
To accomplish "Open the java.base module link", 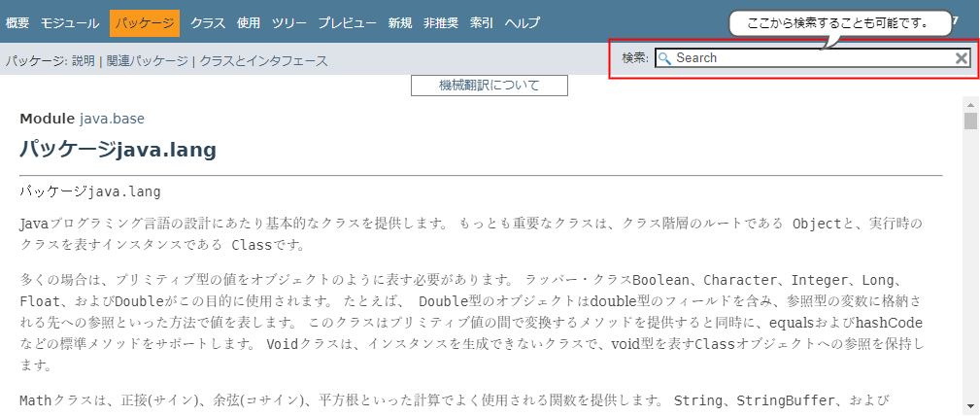I will pos(112,119).
